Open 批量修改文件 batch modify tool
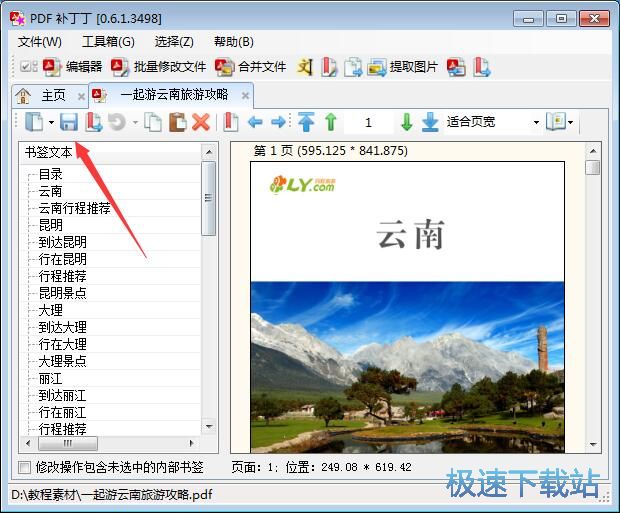 coord(159,67)
